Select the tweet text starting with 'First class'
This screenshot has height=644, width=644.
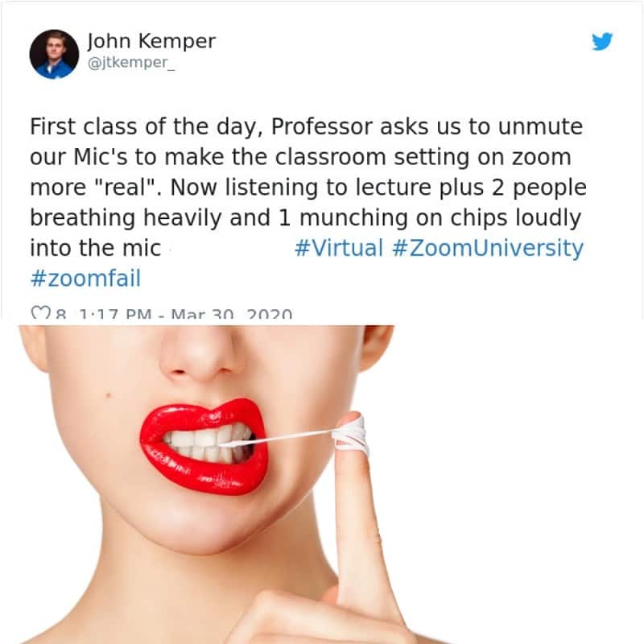coord(308,202)
